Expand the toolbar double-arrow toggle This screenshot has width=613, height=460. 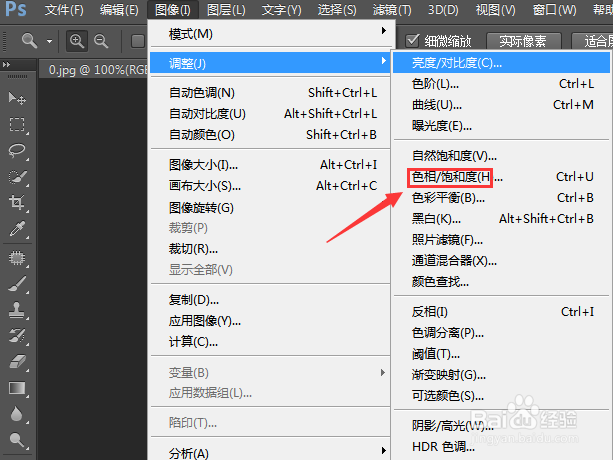[x=6, y=64]
